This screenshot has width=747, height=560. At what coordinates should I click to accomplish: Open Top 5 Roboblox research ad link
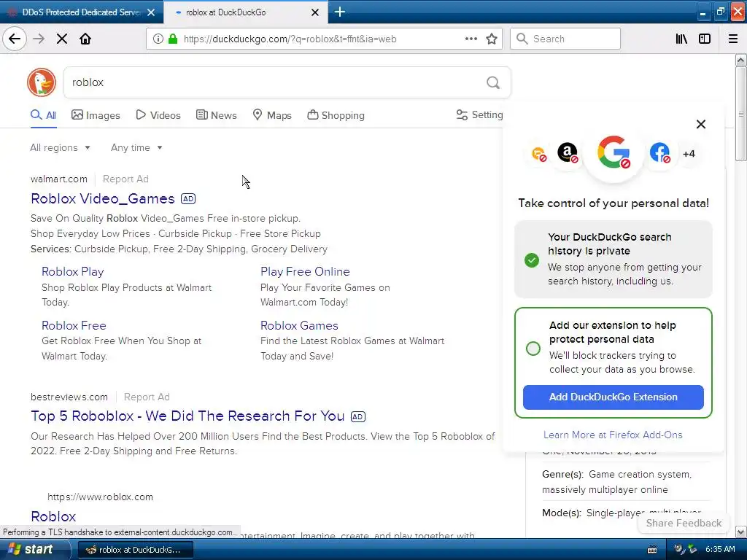[187, 416]
